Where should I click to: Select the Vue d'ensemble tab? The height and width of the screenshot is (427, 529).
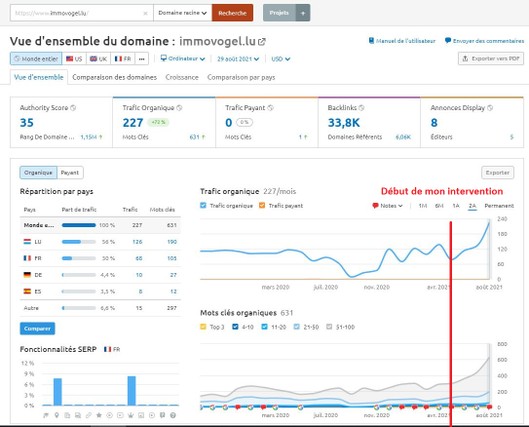click(x=39, y=77)
